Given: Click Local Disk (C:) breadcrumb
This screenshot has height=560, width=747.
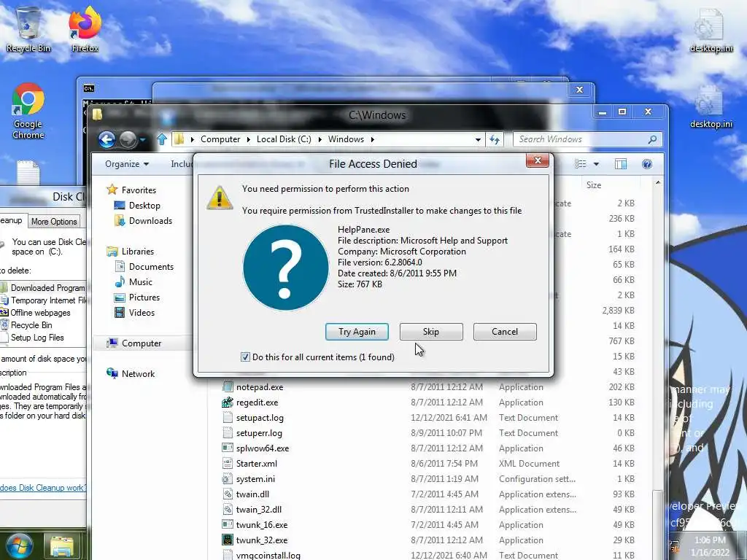Looking at the screenshot, I should click(284, 139).
